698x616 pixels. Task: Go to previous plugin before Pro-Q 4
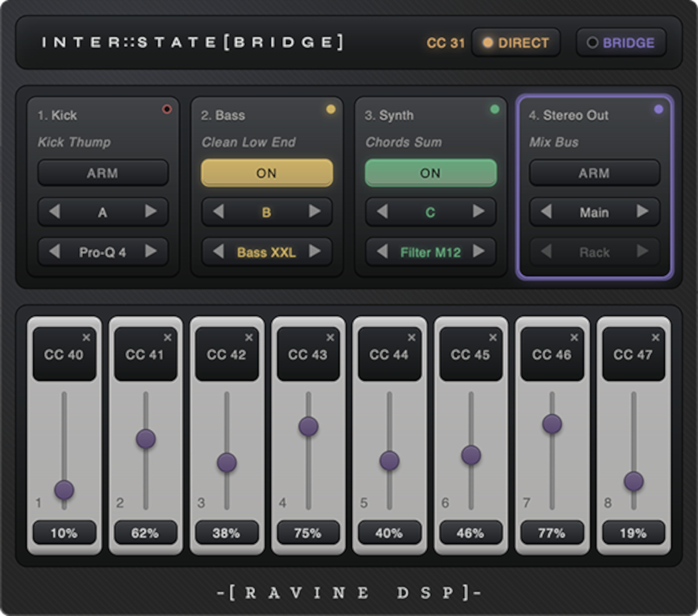click(54, 251)
